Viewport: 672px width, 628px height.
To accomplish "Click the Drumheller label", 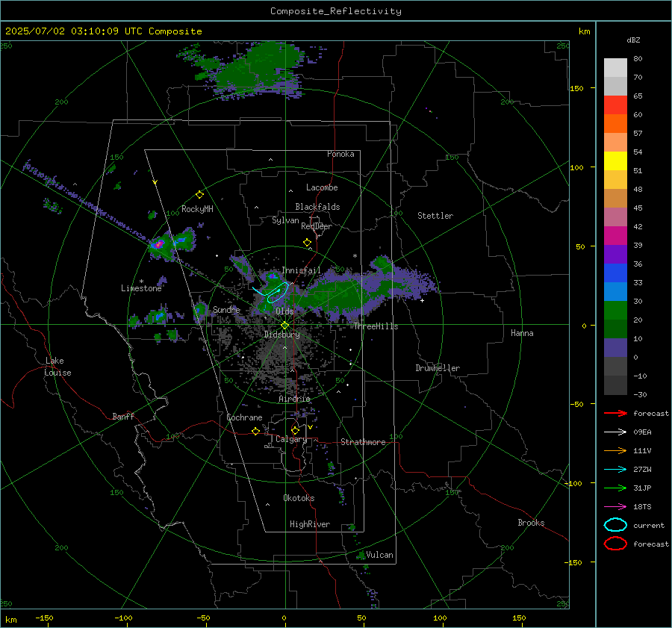I will tap(438, 368).
